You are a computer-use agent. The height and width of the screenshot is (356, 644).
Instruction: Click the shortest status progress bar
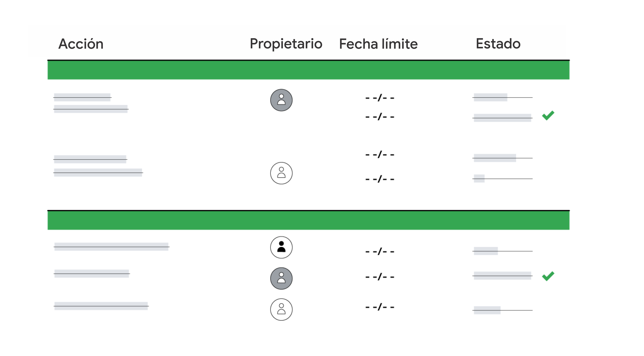click(x=502, y=179)
